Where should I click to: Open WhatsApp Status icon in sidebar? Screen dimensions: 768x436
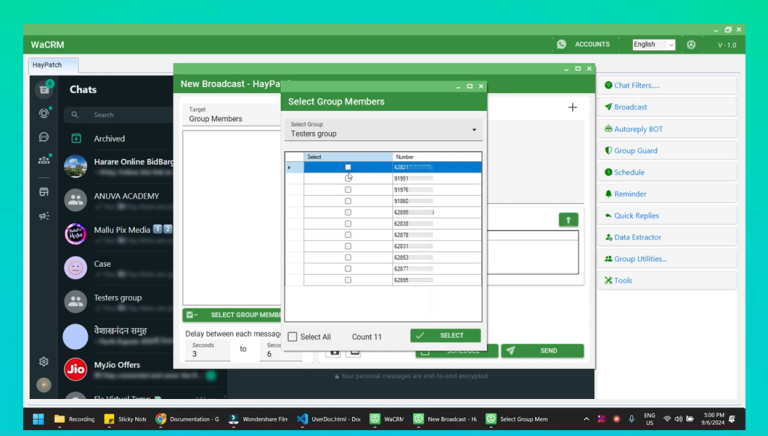coord(44,113)
